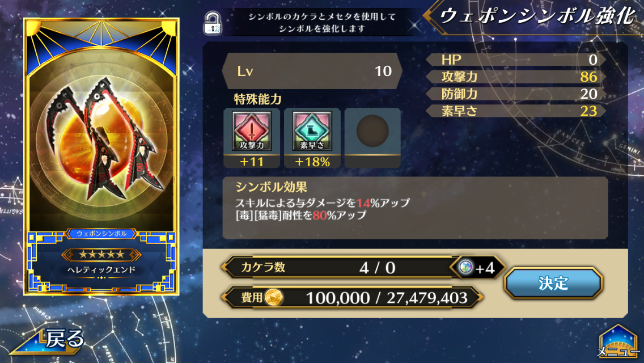Select the 防御力 stat row showing 20

[x=516, y=94]
